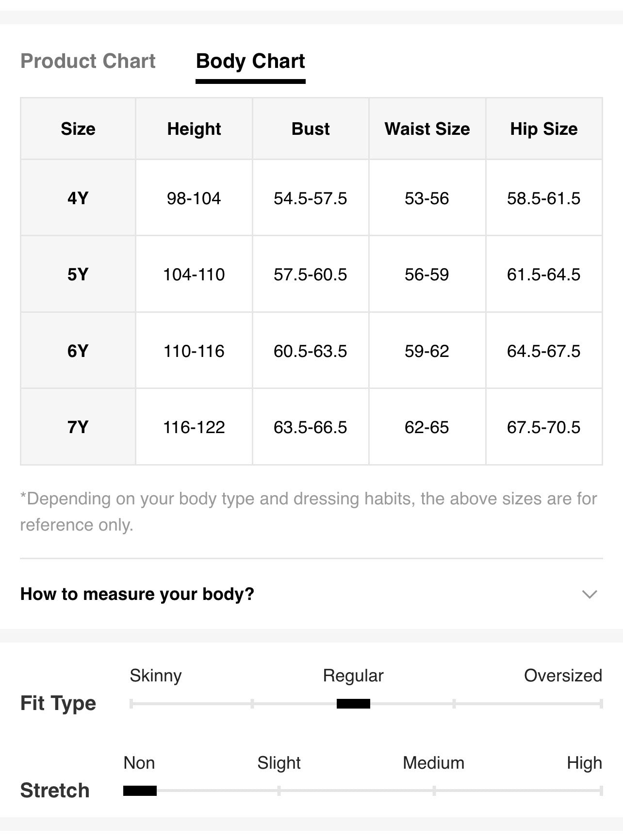Select the Body Chart tab
Viewport: 623px width, 840px height.
(250, 61)
